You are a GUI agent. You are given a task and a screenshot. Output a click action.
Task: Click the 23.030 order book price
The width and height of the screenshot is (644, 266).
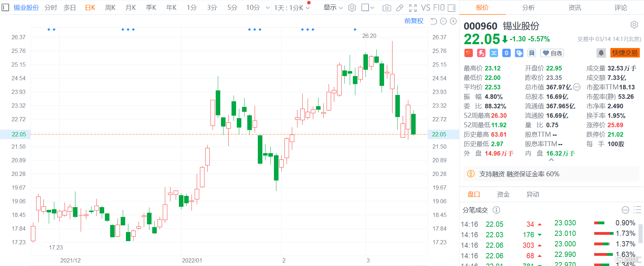[565, 223]
